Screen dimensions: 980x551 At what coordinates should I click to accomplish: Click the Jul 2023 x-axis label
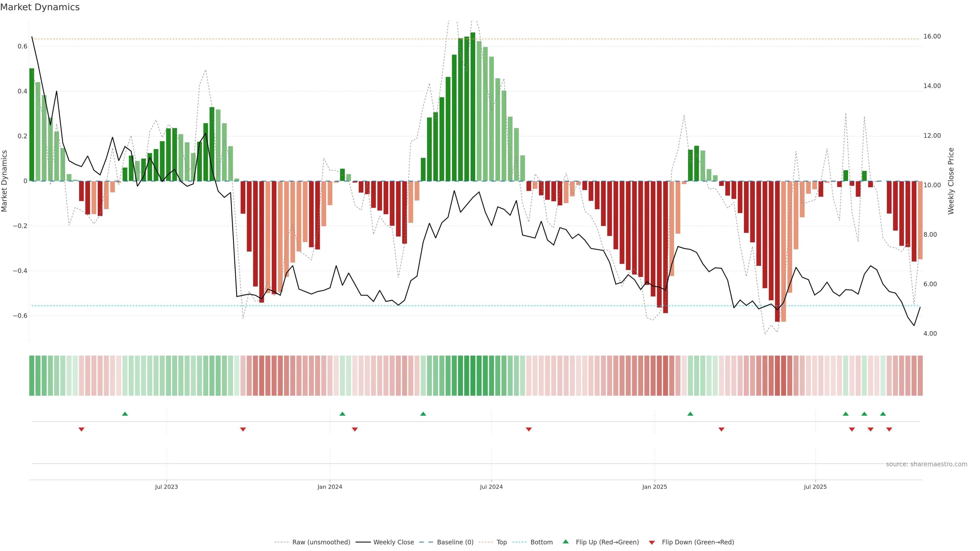[166, 487]
